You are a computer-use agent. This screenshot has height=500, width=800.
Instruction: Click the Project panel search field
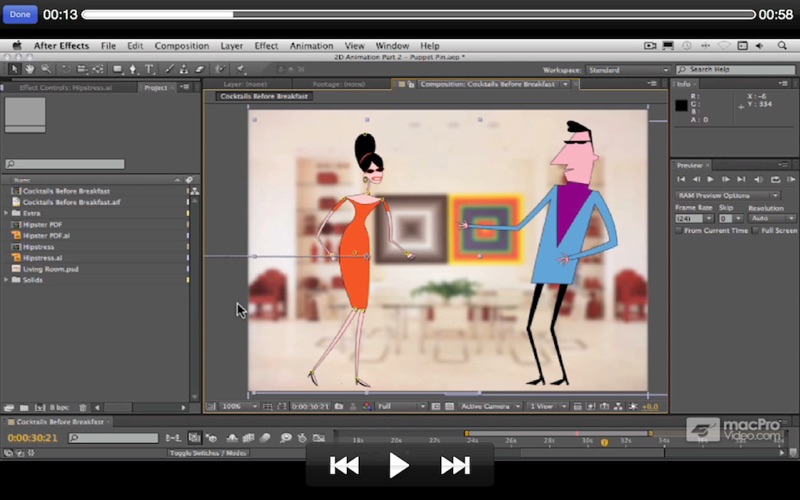coord(65,164)
